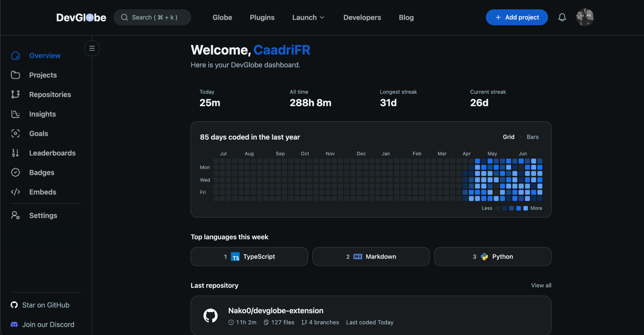
Task: Click the Insights chart icon
Action: pos(15,114)
